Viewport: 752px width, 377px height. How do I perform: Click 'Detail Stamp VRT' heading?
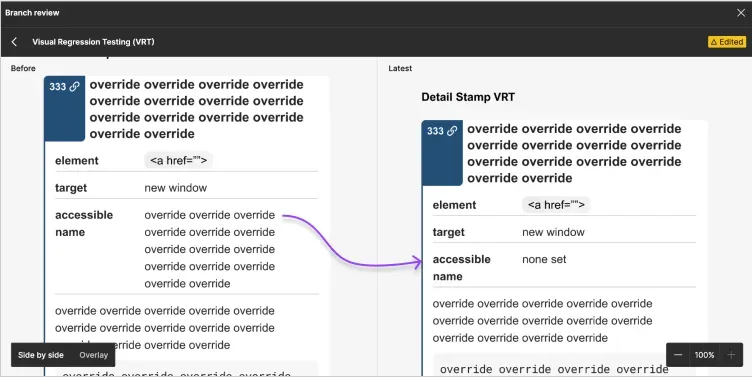pos(468,97)
